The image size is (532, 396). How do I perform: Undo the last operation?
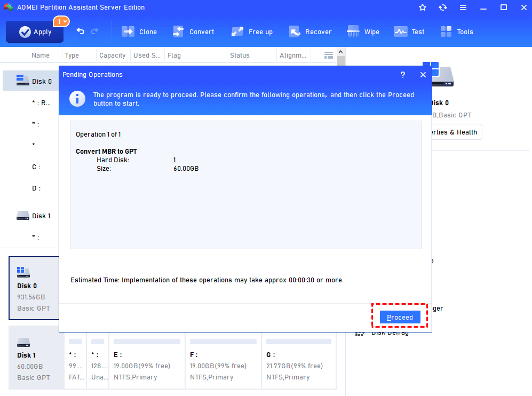81,31
